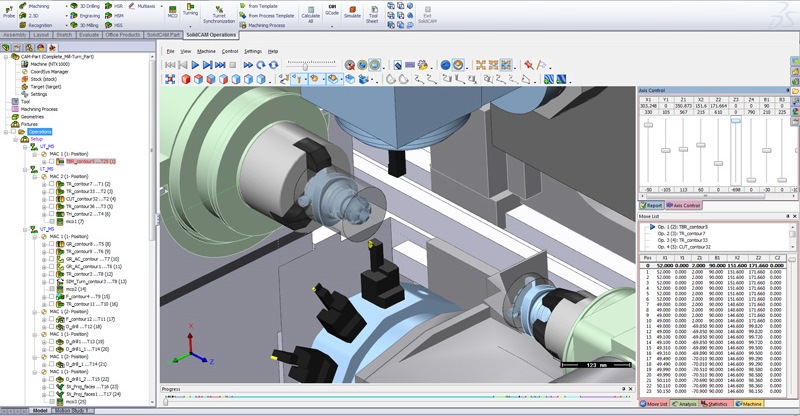Open the Multiaxis dropdown arrow
Image resolution: width=800 pixels, height=416 pixels.
161,7
